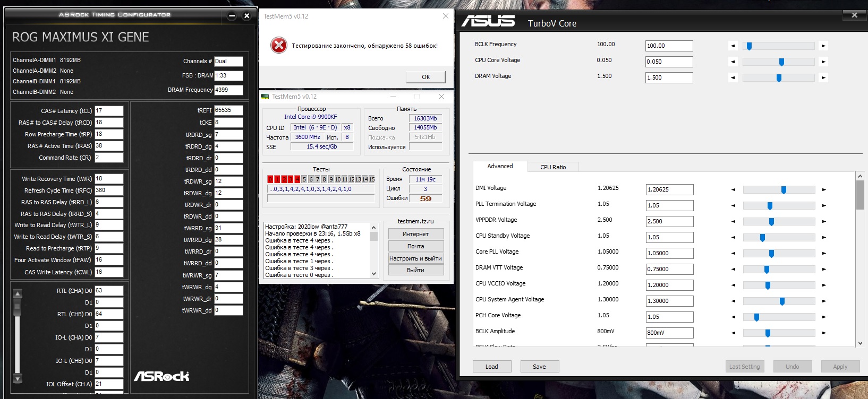Click right arrow for DMI Voltage

(x=824, y=189)
